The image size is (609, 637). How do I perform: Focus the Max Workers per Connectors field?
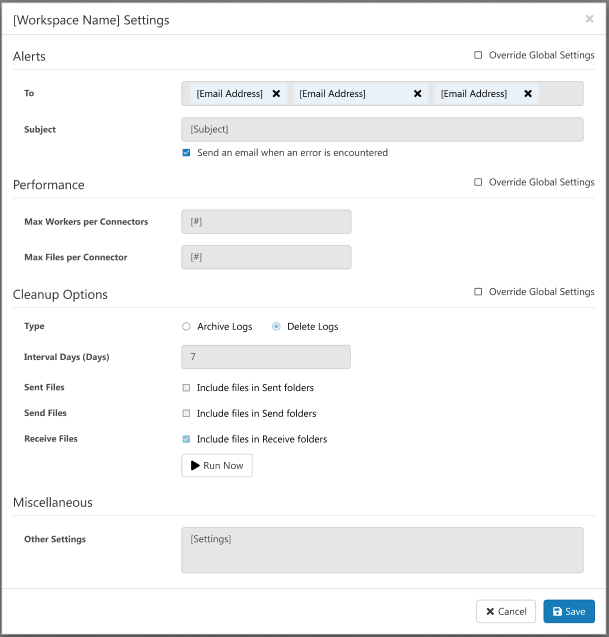tap(266, 221)
